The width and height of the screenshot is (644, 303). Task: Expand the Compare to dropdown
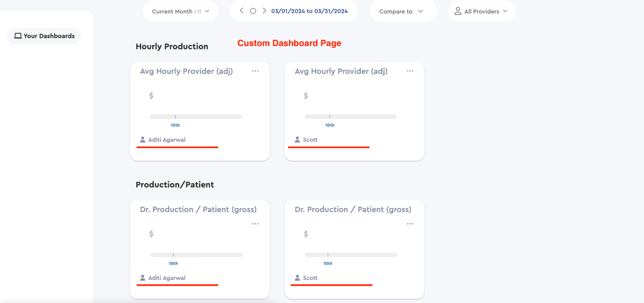tap(402, 10)
